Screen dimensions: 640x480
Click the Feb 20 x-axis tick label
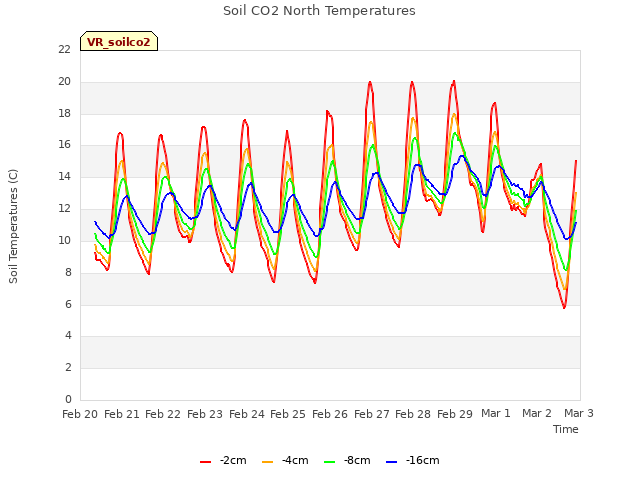80,414
